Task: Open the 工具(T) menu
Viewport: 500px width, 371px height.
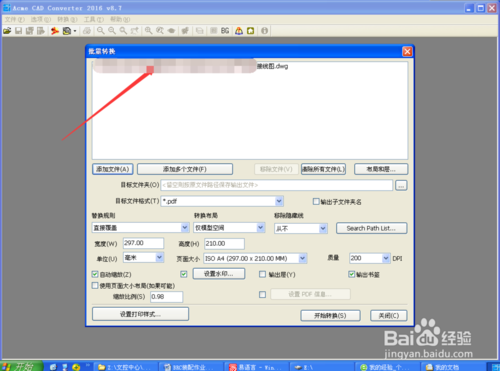Action: coord(94,19)
